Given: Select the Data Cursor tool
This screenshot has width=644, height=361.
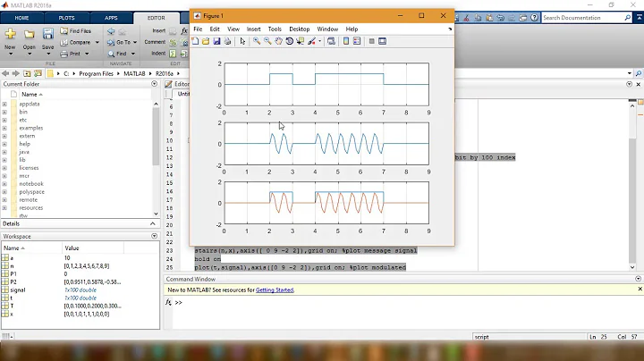Looking at the screenshot, I should [301, 41].
